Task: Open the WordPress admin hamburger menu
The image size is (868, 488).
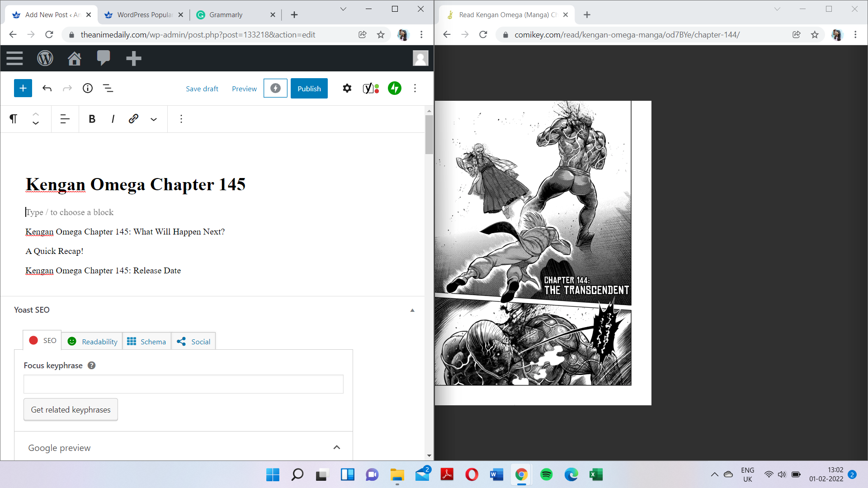Action: point(14,58)
